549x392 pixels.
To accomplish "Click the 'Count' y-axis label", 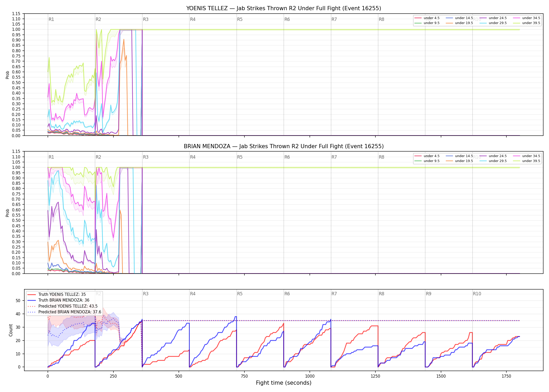I will (11, 330).
